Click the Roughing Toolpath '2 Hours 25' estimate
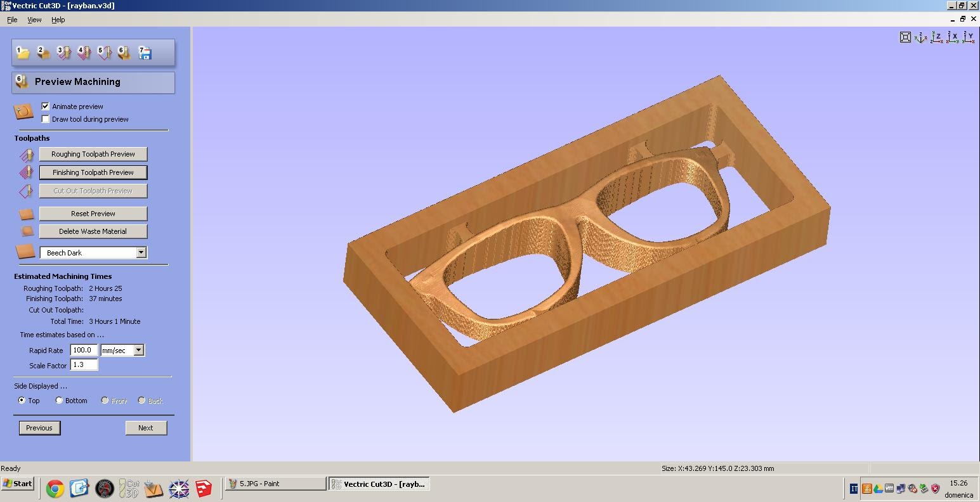The image size is (980, 502). click(x=105, y=288)
